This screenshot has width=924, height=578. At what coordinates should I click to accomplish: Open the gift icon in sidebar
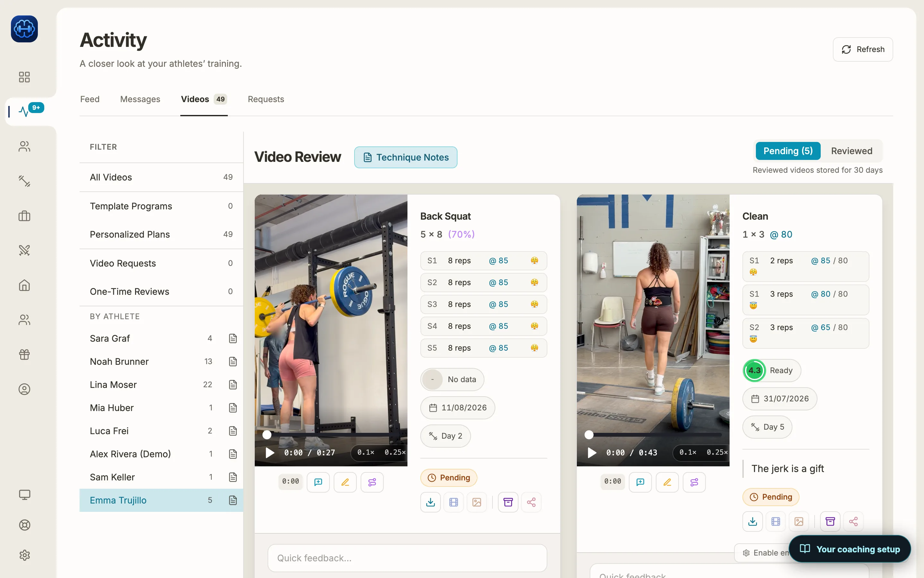24,355
